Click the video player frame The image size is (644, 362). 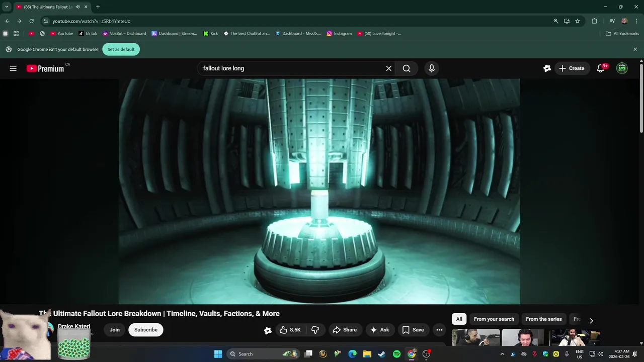click(319, 191)
